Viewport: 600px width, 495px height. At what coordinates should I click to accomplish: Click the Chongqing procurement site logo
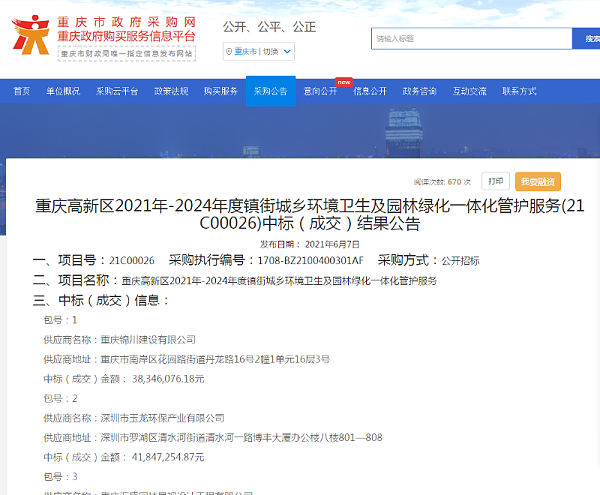pyautogui.click(x=31, y=35)
